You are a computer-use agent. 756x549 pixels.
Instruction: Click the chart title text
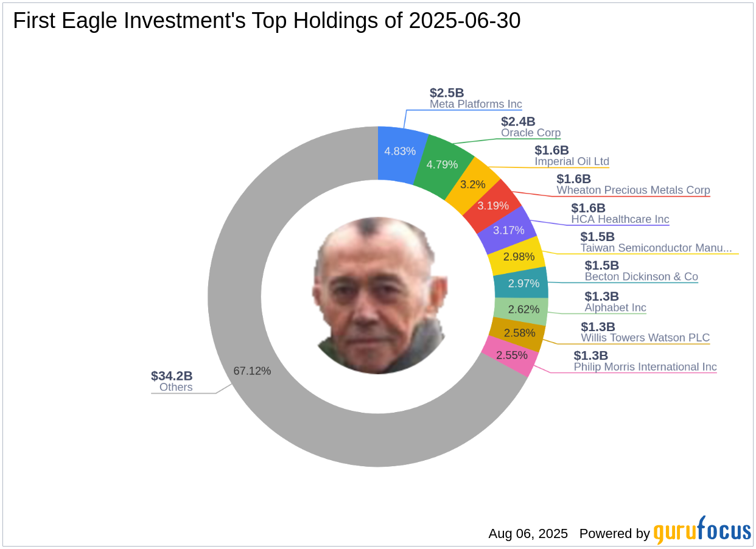point(267,21)
